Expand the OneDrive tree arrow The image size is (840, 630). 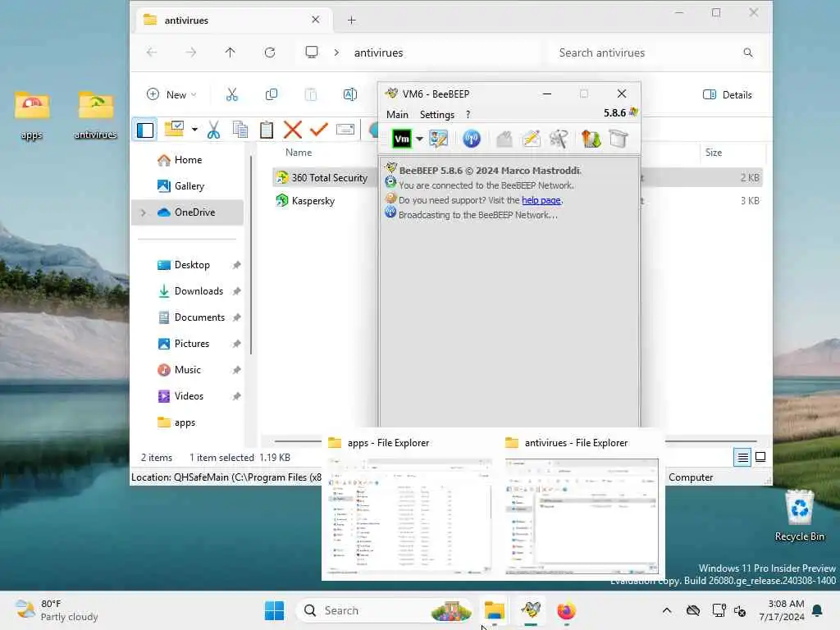coord(143,212)
